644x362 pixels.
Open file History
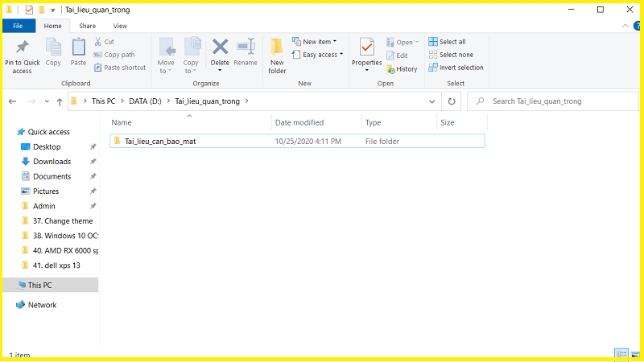coord(402,69)
